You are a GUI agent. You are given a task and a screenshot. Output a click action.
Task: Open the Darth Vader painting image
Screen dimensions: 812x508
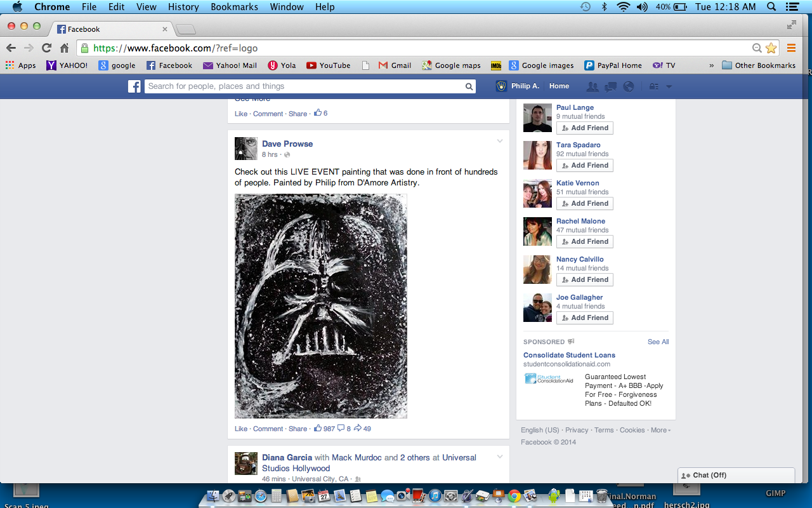320,305
